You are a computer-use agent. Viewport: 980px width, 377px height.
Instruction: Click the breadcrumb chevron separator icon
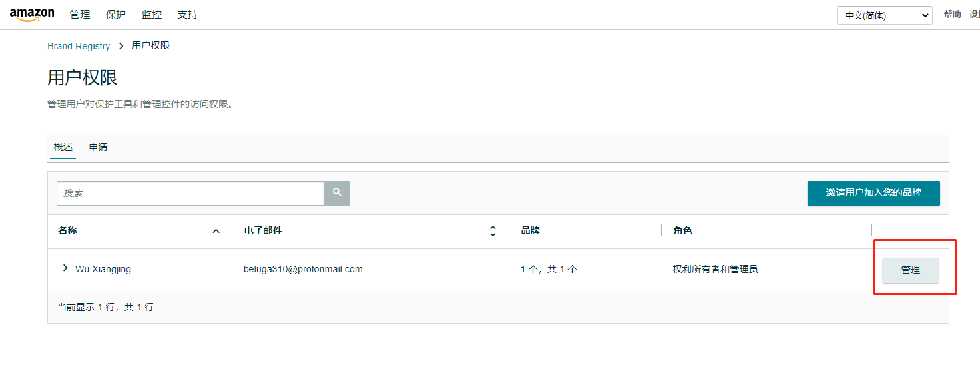tap(121, 46)
